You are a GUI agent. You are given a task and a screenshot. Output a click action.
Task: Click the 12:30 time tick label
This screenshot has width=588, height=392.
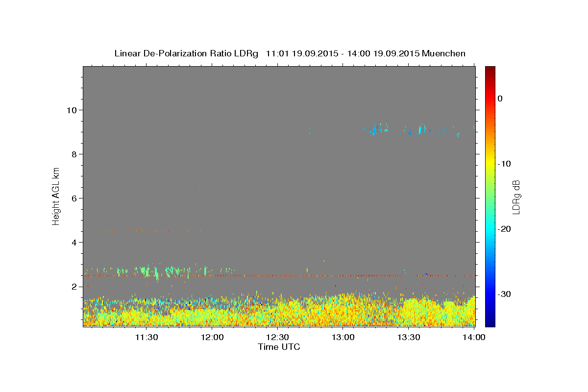coord(277,337)
